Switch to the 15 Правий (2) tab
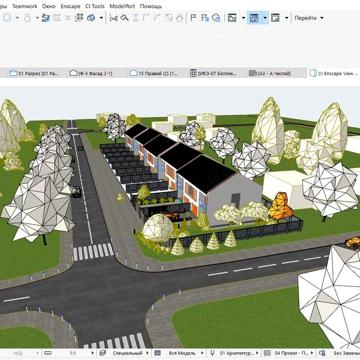The height and width of the screenshot is (360, 360). pos(153,73)
